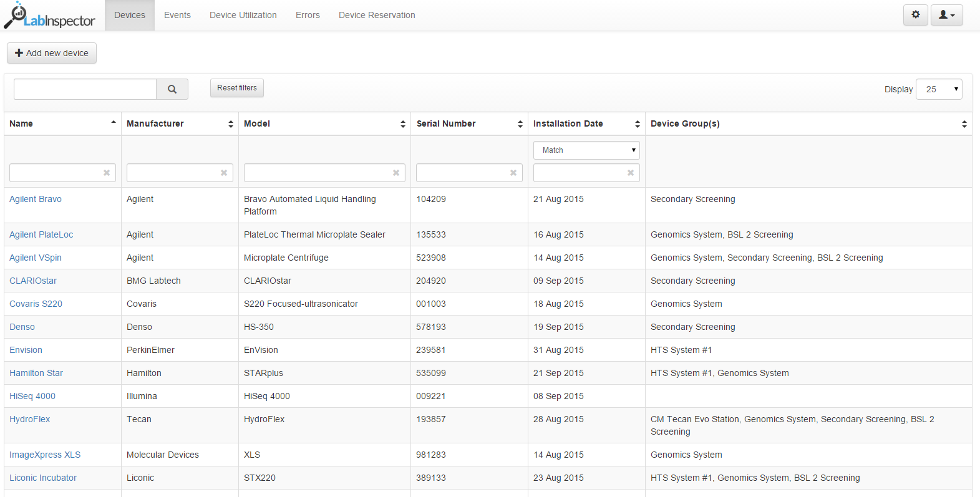This screenshot has width=980, height=497.
Task: Select the 'Molecular Devices' manufacturer cell
Action: [180, 455]
